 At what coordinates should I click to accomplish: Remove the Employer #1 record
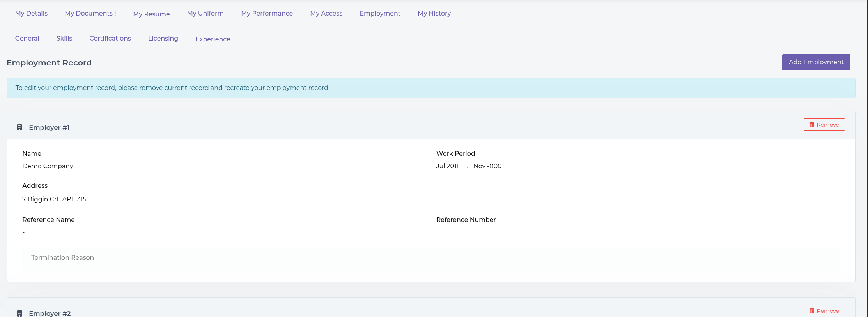click(824, 125)
